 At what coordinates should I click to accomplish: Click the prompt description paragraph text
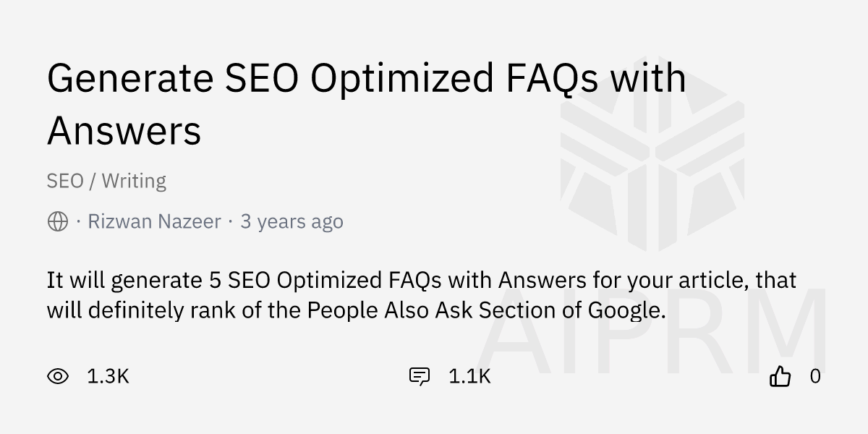tap(420, 295)
